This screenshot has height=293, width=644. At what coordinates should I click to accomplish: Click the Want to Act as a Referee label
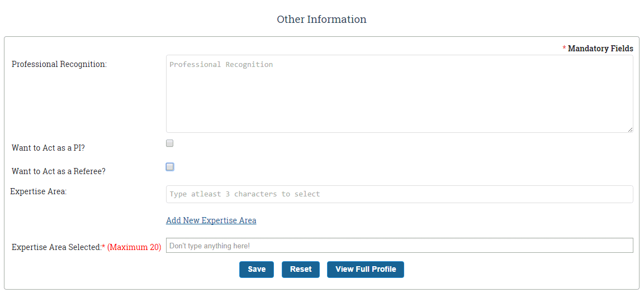click(58, 171)
